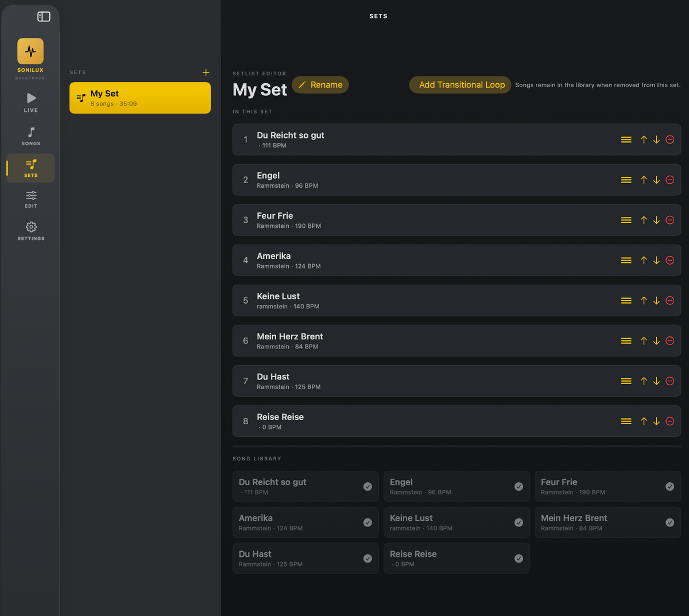This screenshot has height=616, width=689.
Task: Toggle Mein Herz Brent library checkmark
Action: coord(669,522)
